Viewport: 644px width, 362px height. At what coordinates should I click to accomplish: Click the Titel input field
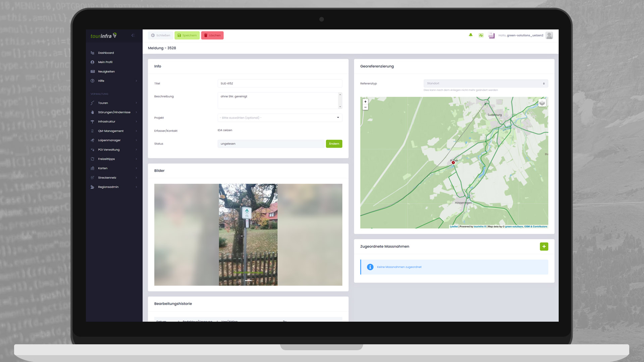[x=280, y=83]
